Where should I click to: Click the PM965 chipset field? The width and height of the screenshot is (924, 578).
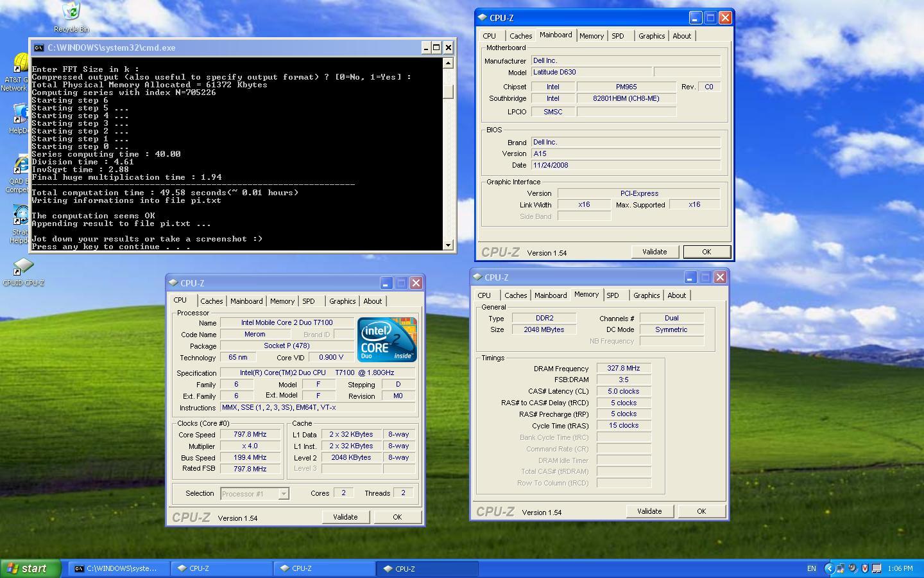[626, 87]
